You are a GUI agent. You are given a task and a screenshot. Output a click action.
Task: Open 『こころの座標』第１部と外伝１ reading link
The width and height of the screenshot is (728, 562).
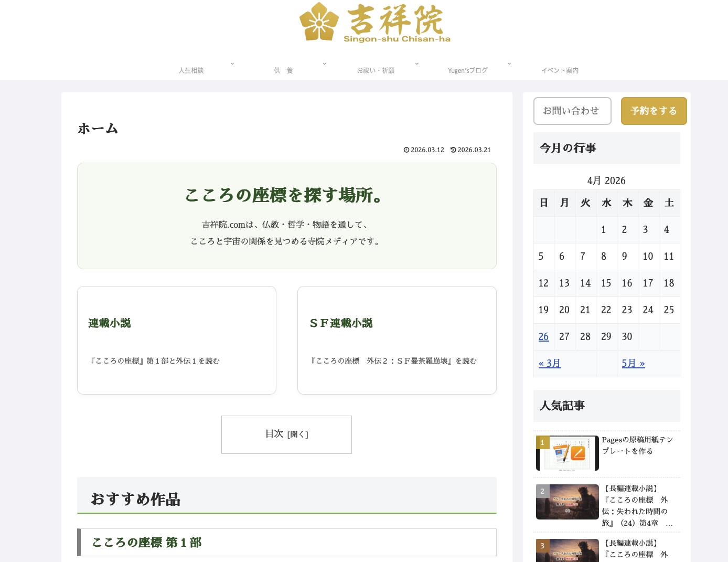point(155,361)
